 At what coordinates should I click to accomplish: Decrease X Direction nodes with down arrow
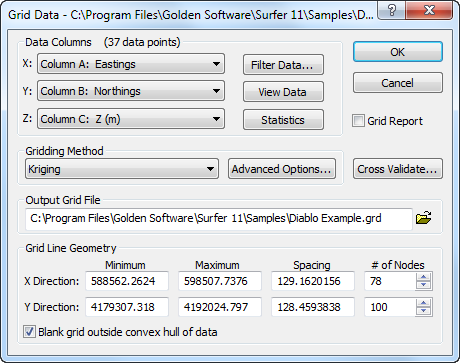(x=424, y=285)
